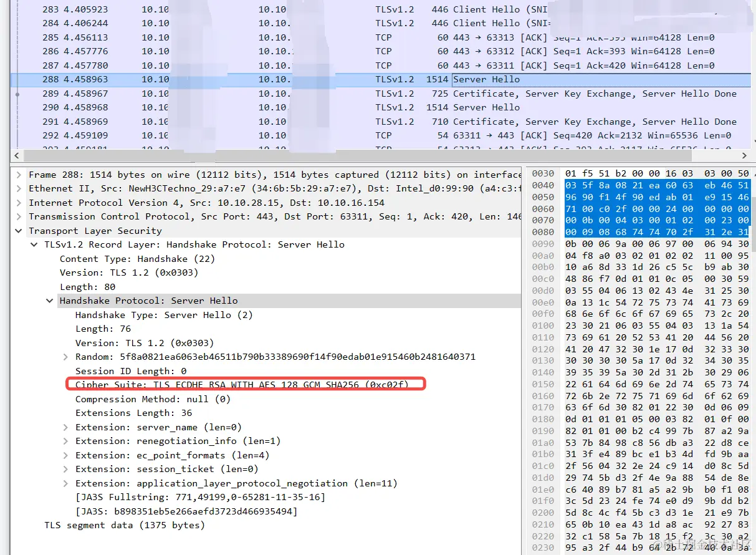Expand Extension: server_name (len=0)

click(65, 427)
